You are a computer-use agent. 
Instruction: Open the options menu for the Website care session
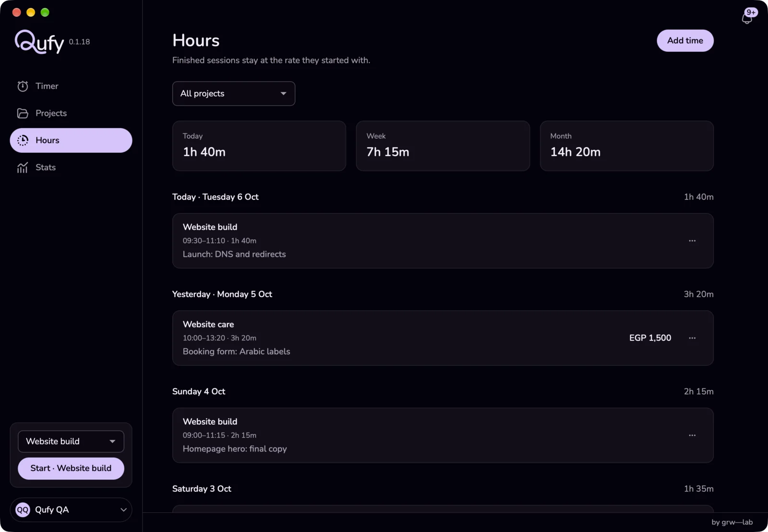coord(692,338)
